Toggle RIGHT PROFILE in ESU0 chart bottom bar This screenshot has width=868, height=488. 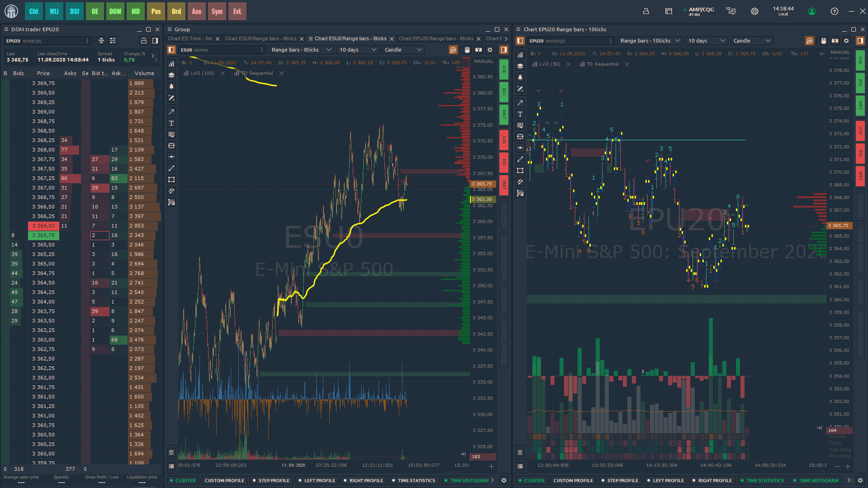[364, 480]
